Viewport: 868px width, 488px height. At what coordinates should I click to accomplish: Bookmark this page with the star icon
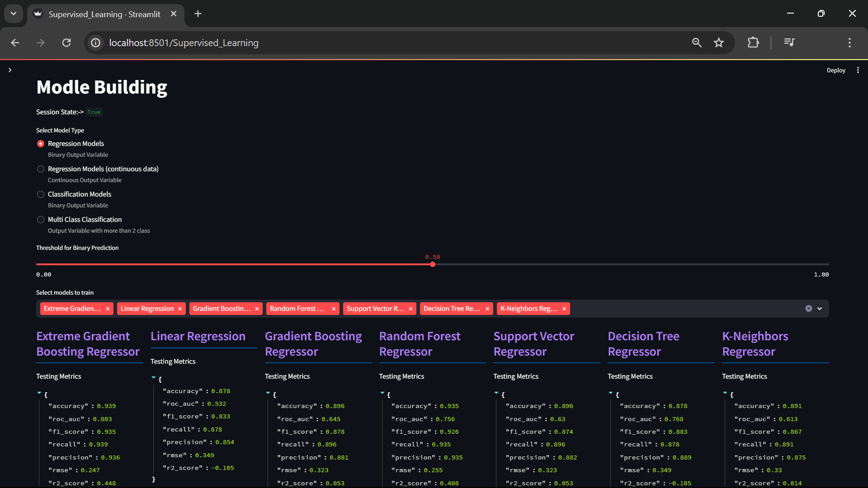point(718,42)
